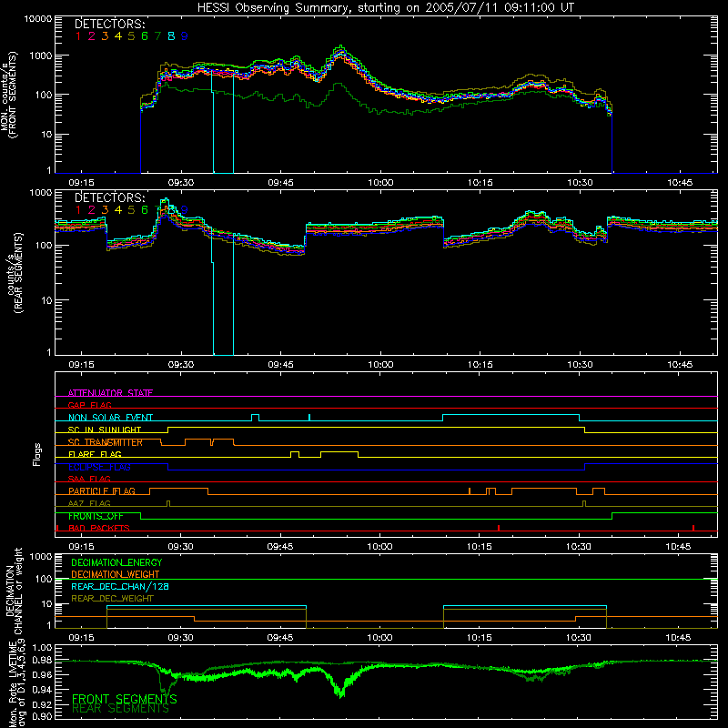Click the REAR SEGMENTS livetime legend label

coord(121,709)
